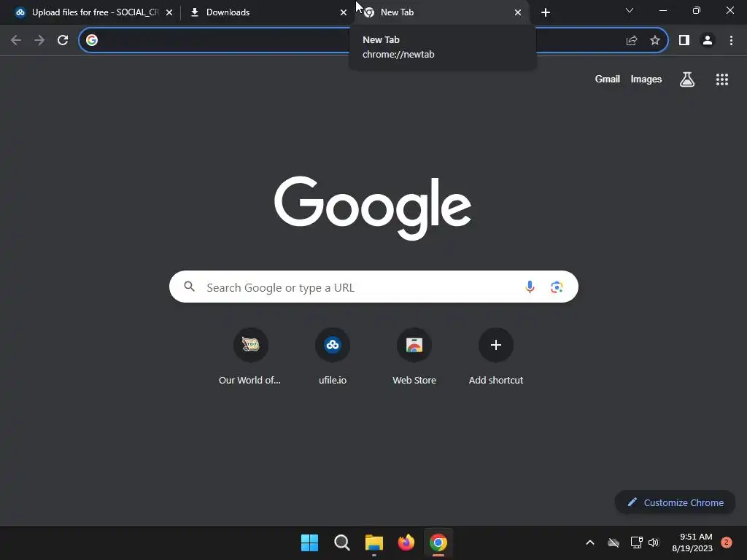Open the notification badge showing 2
747x560 pixels.
pyautogui.click(x=727, y=542)
